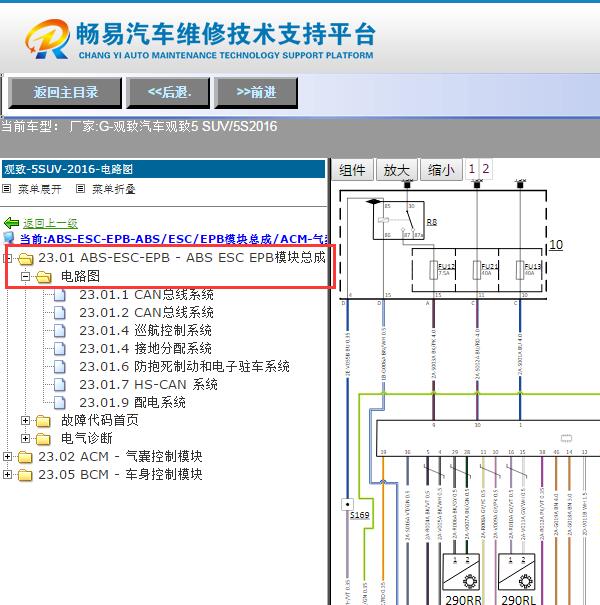
Task: Click the document icon for 防抱死制动和电子驻车系统
Action: pyautogui.click(x=59, y=367)
